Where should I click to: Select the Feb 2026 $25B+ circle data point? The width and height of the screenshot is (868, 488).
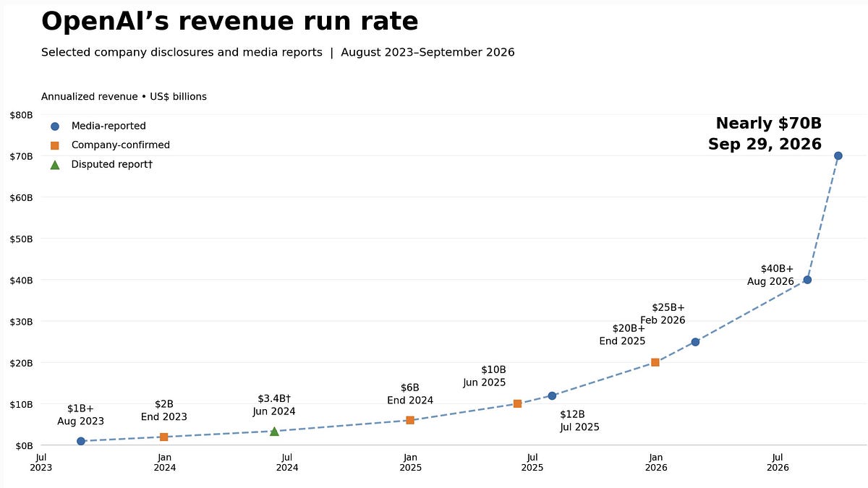point(695,342)
